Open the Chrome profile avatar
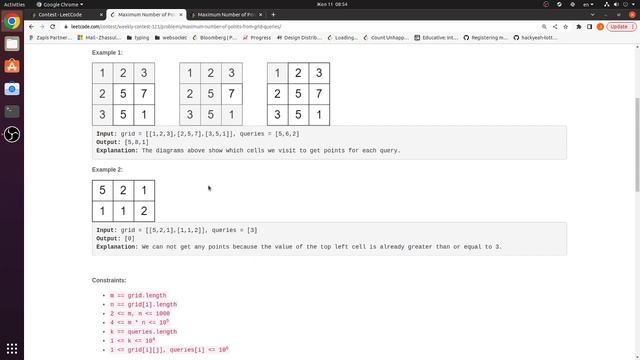The height and width of the screenshot is (360, 640). [600, 27]
